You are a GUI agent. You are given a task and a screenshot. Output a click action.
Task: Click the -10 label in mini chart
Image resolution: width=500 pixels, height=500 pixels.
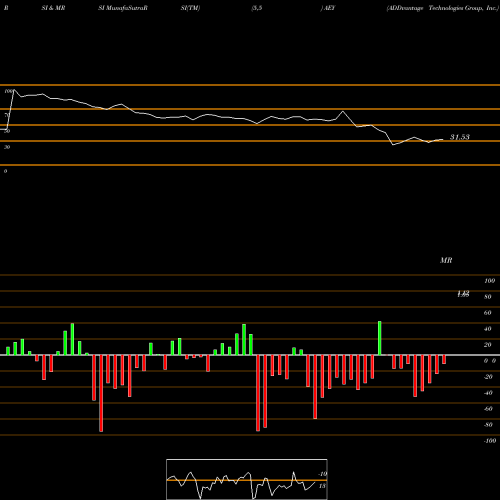323,474
